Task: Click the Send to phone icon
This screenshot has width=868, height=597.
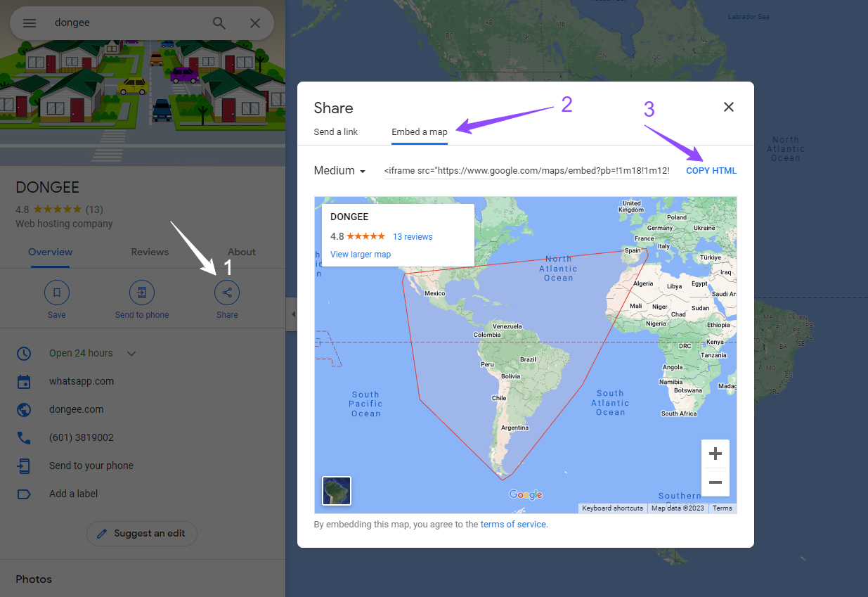Action: (x=142, y=292)
